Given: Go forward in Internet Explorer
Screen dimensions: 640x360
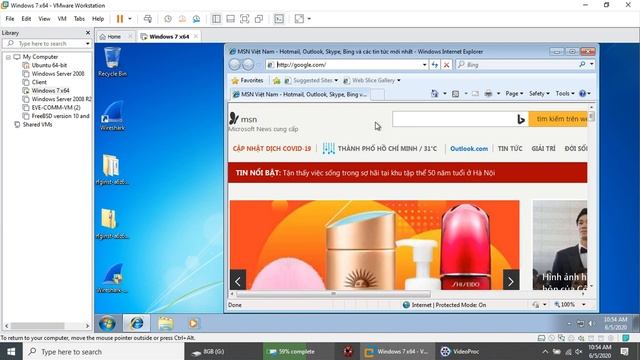Looking at the screenshot, I should point(248,64).
